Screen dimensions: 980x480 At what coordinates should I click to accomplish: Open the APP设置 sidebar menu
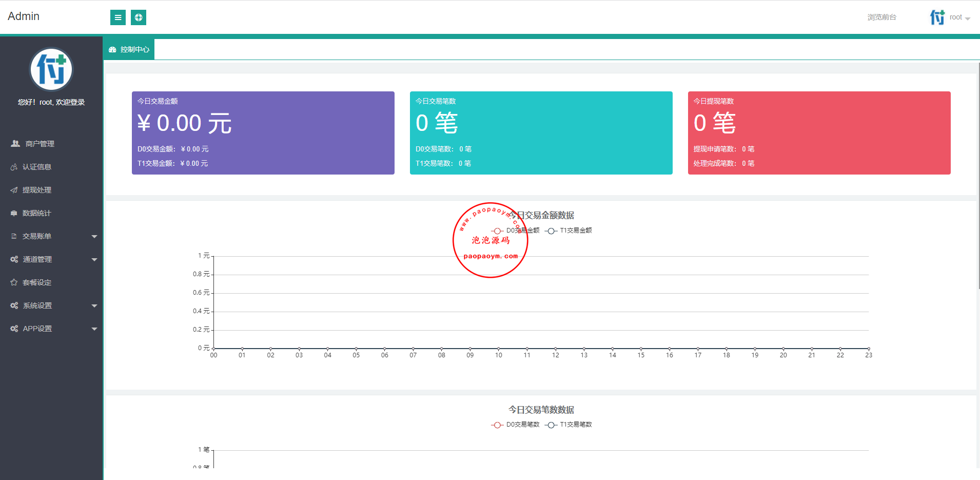pos(37,329)
